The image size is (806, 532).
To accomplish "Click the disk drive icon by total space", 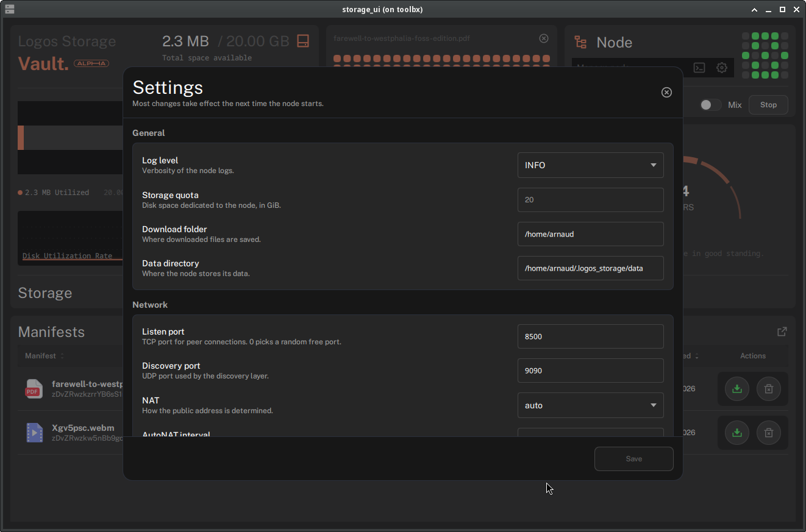I will point(303,41).
